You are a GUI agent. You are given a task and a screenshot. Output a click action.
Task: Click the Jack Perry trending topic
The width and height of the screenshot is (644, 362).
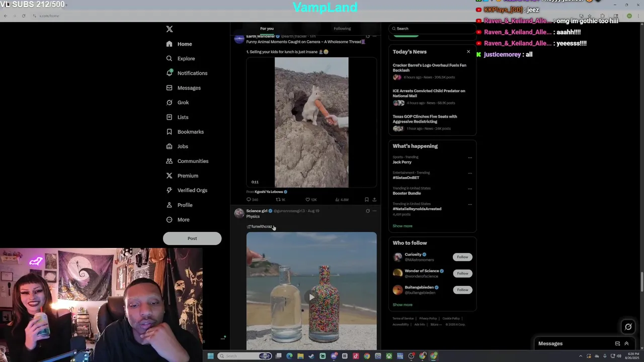[402, 162]
